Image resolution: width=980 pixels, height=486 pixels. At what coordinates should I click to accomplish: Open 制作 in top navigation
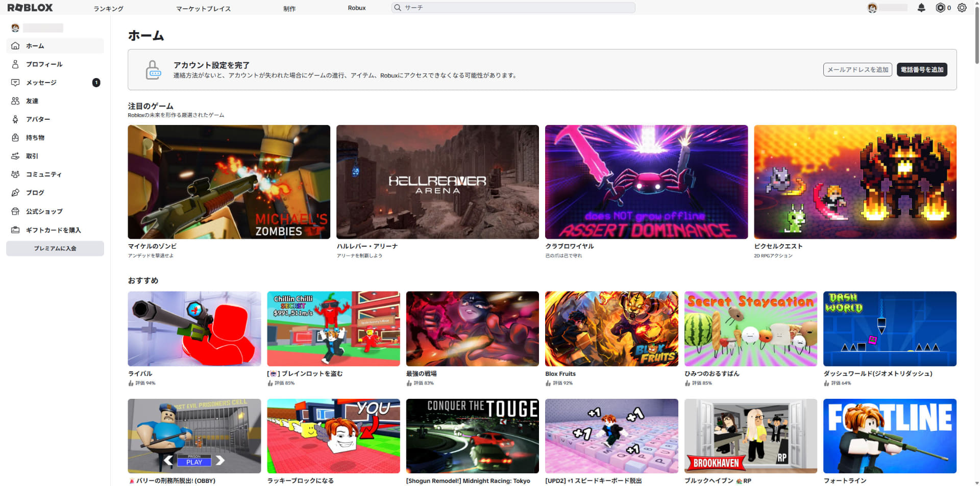coord(289,8)
